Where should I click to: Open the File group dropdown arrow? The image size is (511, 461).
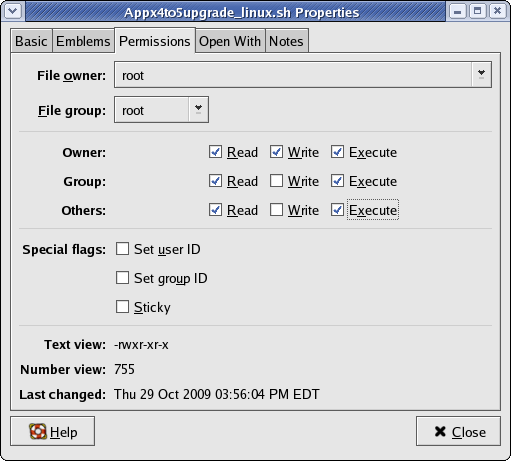click(198, 110)
